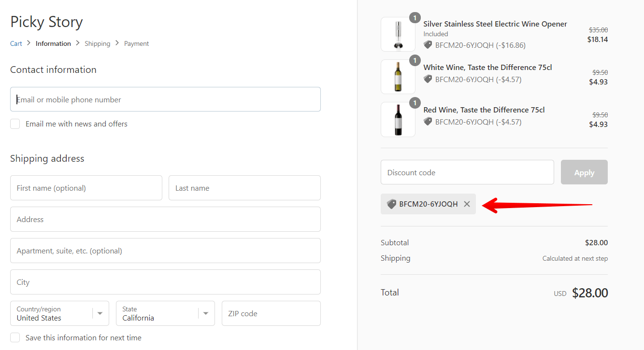Click the tag icon on the applied discount chip
The height and width of the screenshot is (350, 644).
tap(391, 204)
